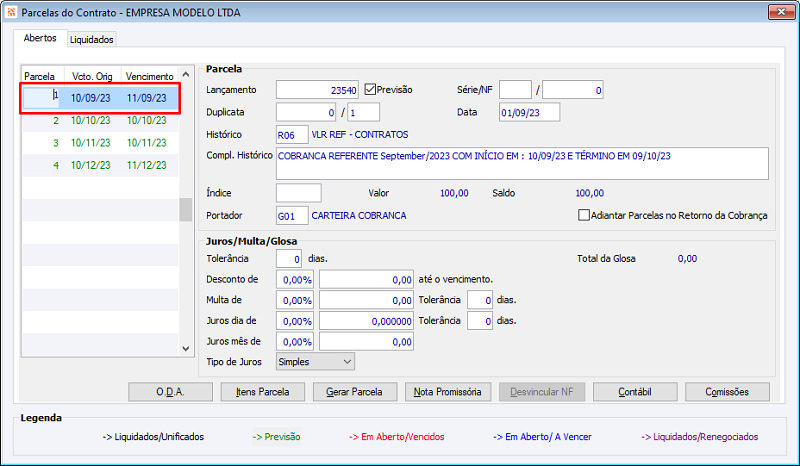Open the Tipo de Juros dropdown
800x466 pixels.
[315, 361]
